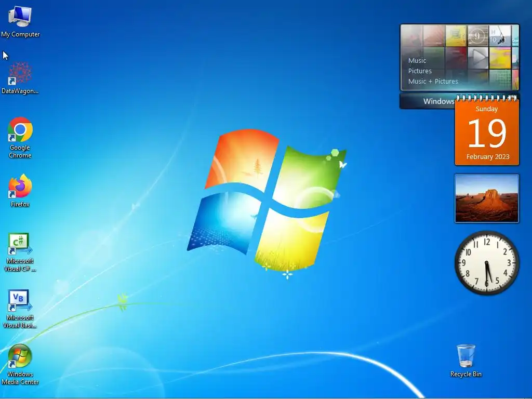Click the play-arrow tile in media gadget
532x399 pixels.
tap(478, 58)
